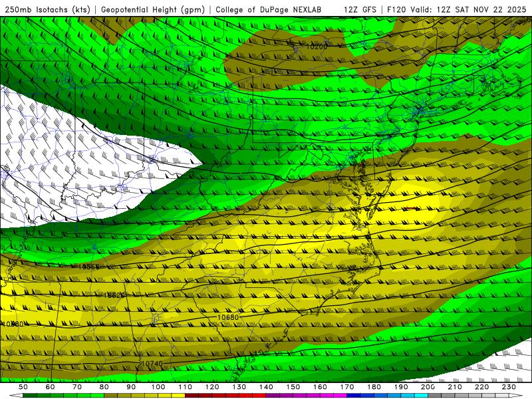The image size is (532, 399).
Task: Click the 210 knot value on color scale
Action: [455, 387]
